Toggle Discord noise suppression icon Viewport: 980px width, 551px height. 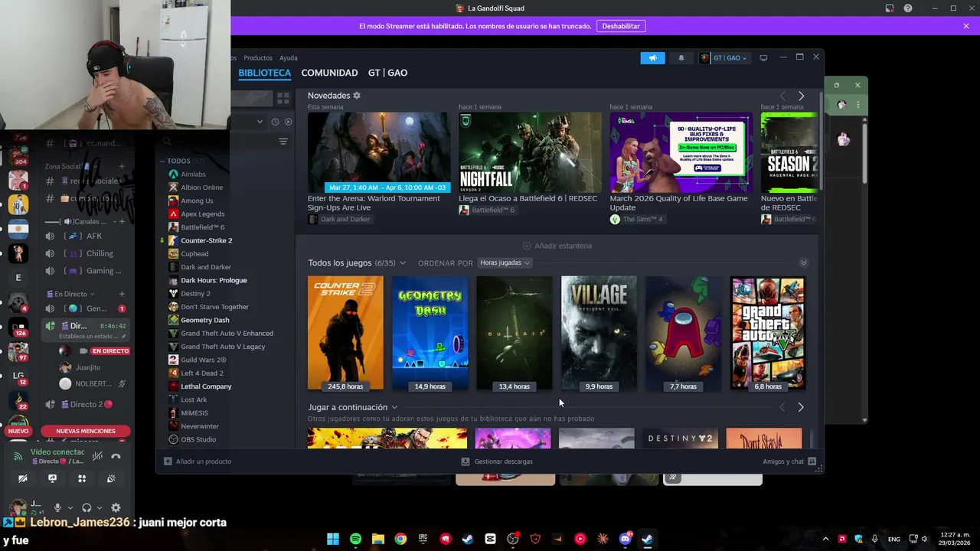click(x=97, y=456)
